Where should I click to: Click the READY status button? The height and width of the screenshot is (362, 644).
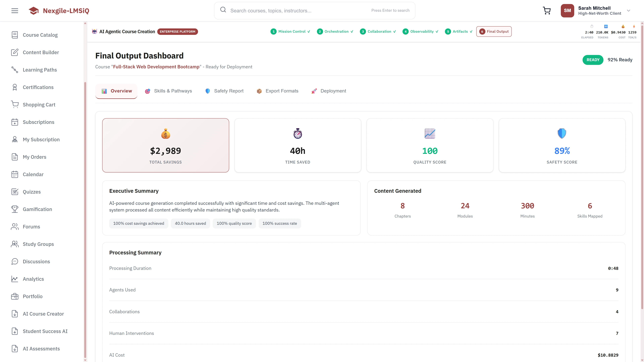593,60
